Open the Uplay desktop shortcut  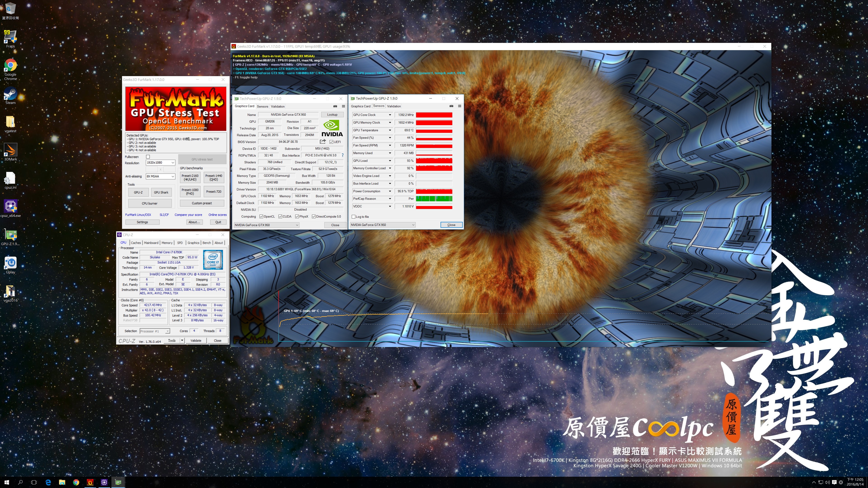[x=10, y=265]
